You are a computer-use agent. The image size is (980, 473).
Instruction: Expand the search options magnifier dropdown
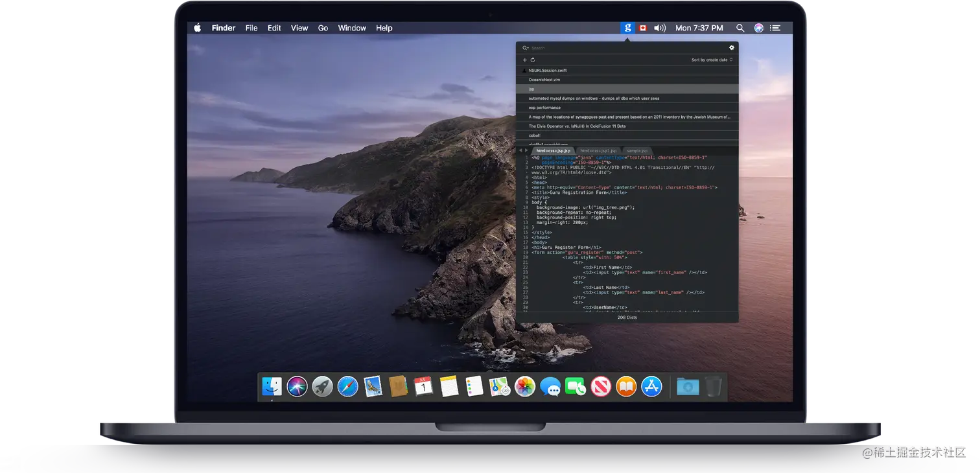[x=526, y=48]
